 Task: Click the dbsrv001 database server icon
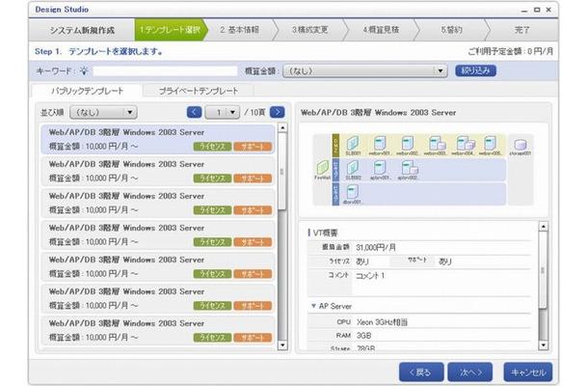point(352,192)
